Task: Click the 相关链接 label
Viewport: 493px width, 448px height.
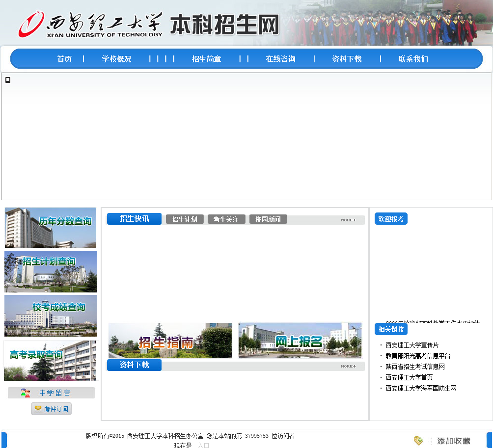Action: coord(391,329)
